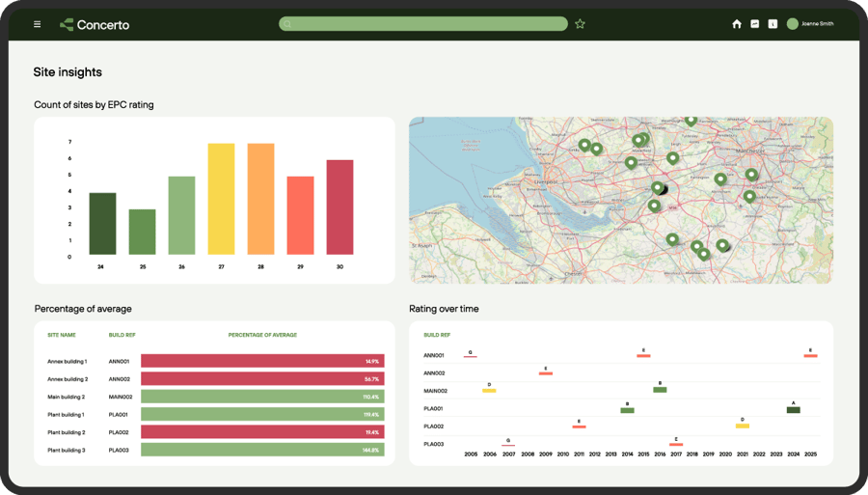
Task: Click ANN001 E rating marker at 2015
Action: click(643, 355)
